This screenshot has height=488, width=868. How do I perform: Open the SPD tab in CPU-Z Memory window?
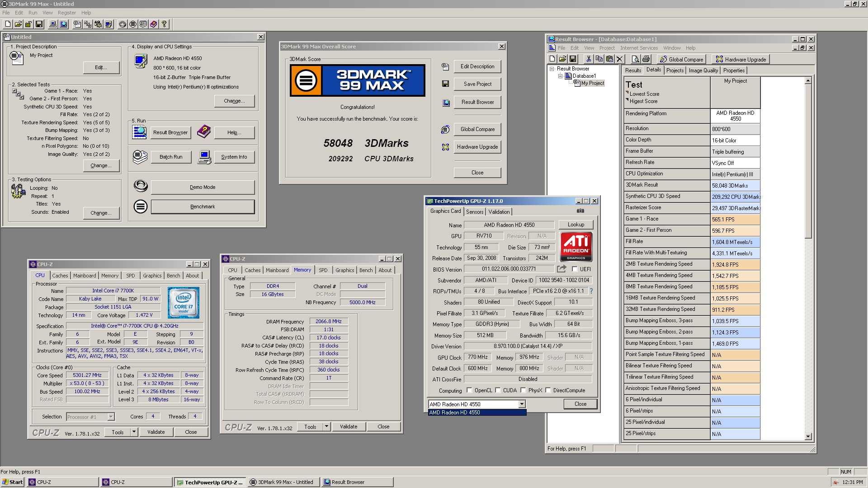(323, 270)
